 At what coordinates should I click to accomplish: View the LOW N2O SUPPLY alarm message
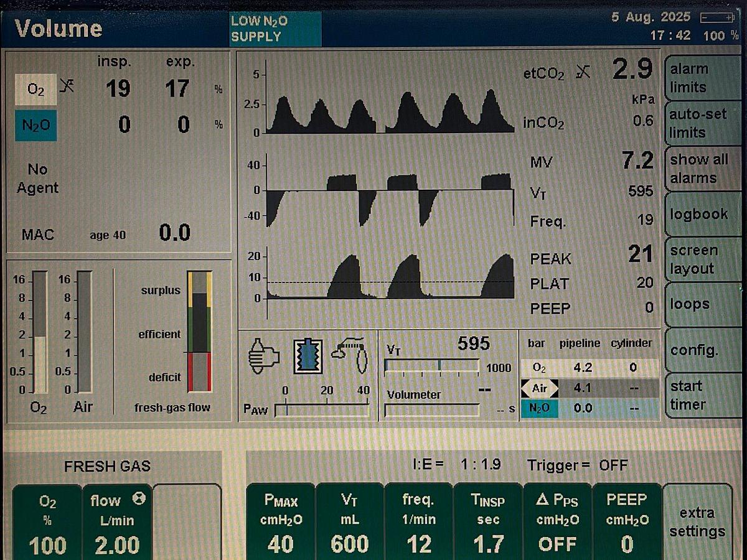point(274,28)
